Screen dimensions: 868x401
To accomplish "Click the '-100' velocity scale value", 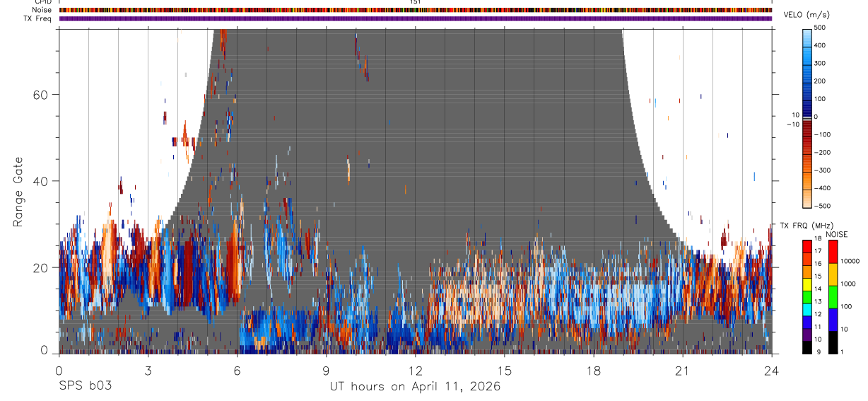I will click(824, 134).
